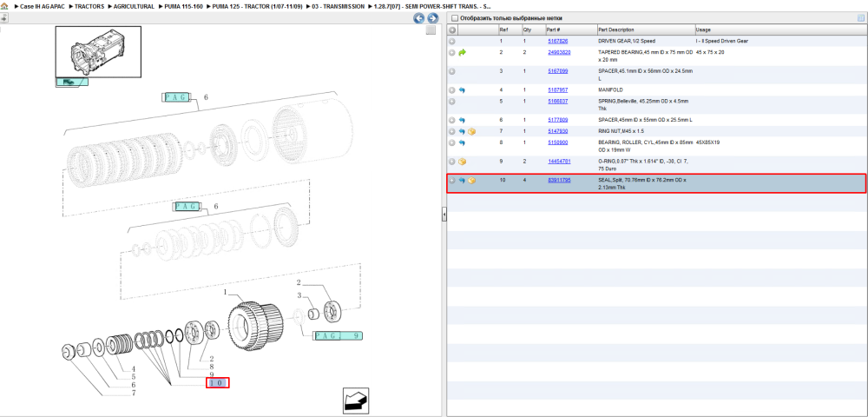Viewport: 868px width, 417px height.
Task: Open the table column settings icon
Action: point(861,18)
